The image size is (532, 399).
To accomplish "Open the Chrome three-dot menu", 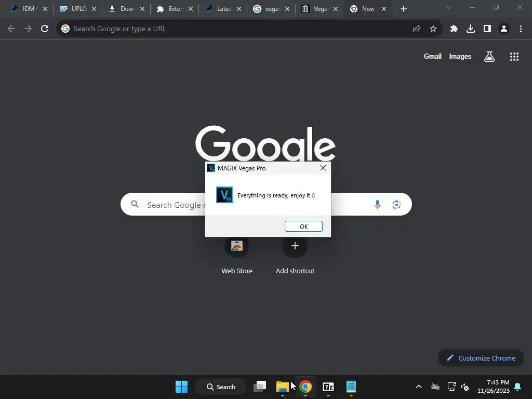I will 521,29.
